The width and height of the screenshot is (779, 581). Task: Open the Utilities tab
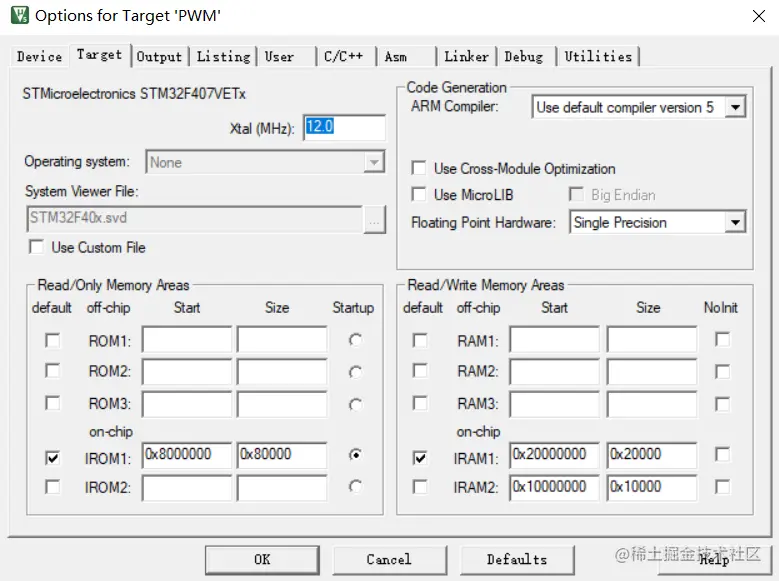598,57
